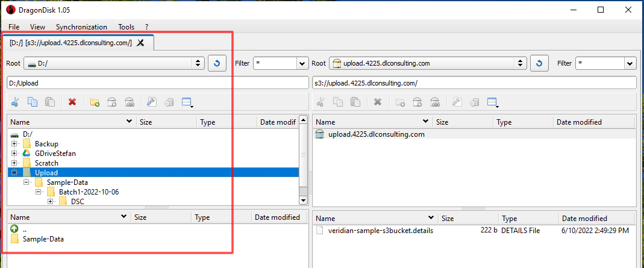Sort left tree by Name column header

pyautogui.click(x=72, y=122)
